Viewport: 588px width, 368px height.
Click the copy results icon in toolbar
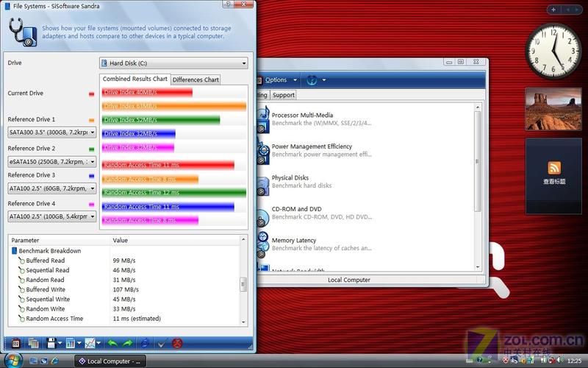click(x=33, y=343)
